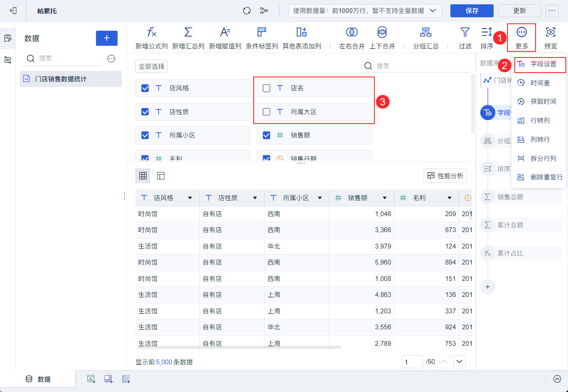Screen dimensions: 568x392
Task: Click the horizontal scrollbar under the table
Action: click(240, 347)
